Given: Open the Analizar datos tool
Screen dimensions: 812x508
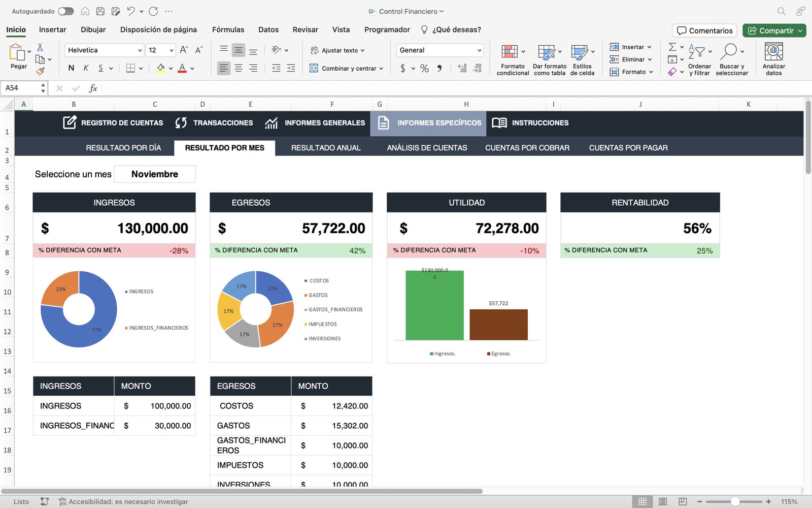Looking at the screenshot, I should (x=773, y=59).
